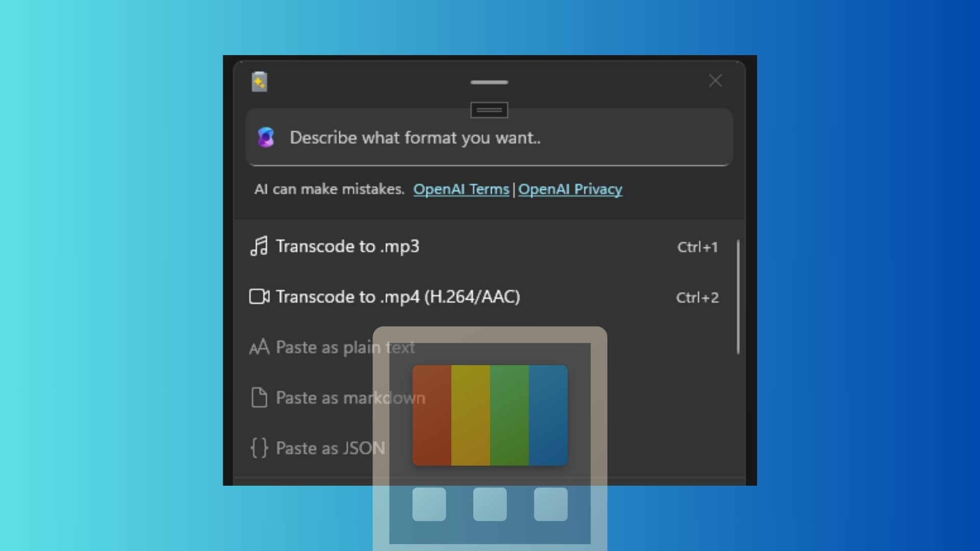The image size is (980, 551).
Task: Click the music note icon
Action: tap(259, 246)
